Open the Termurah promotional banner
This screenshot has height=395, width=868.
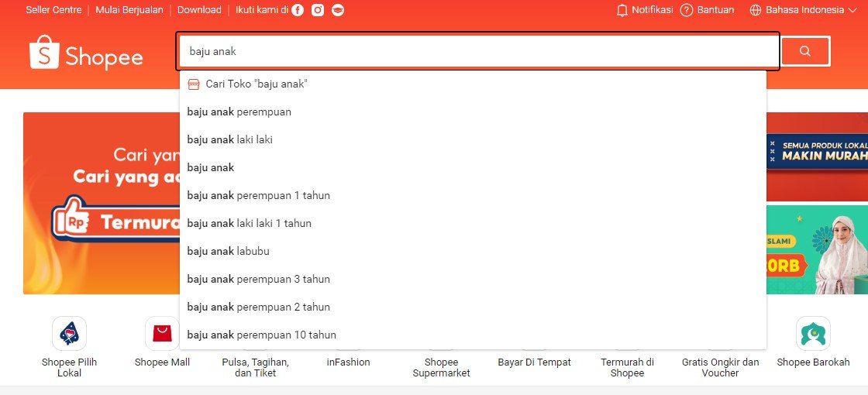tap(102, 203)
